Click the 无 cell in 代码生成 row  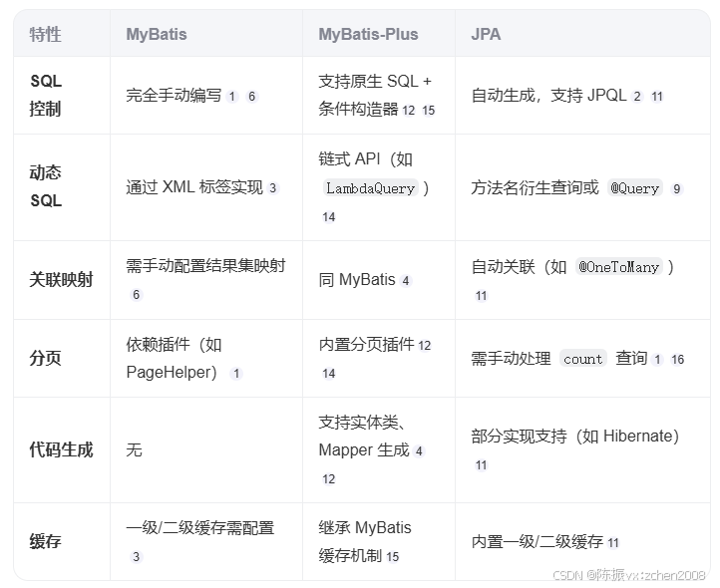coord(134,449)
